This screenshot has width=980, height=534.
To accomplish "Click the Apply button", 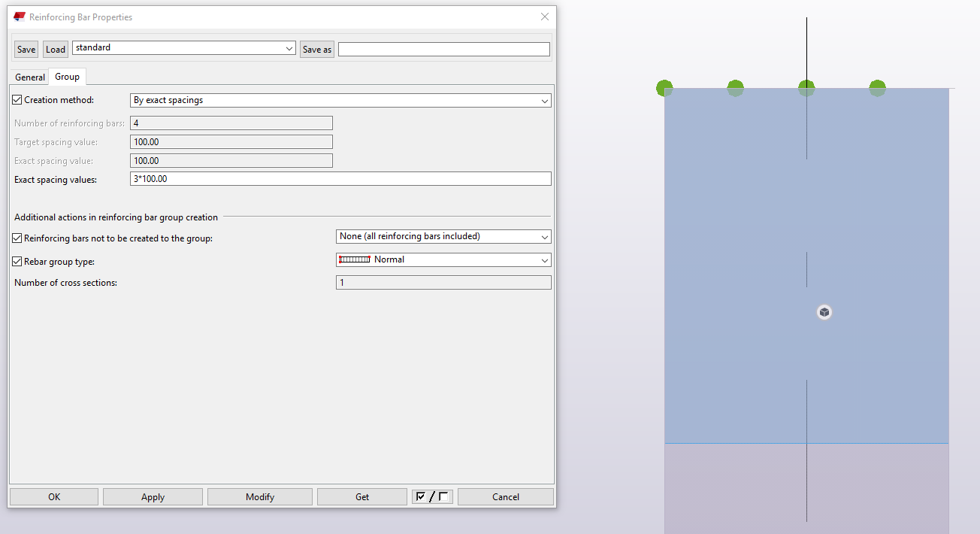I will click(x=153, y=496).
